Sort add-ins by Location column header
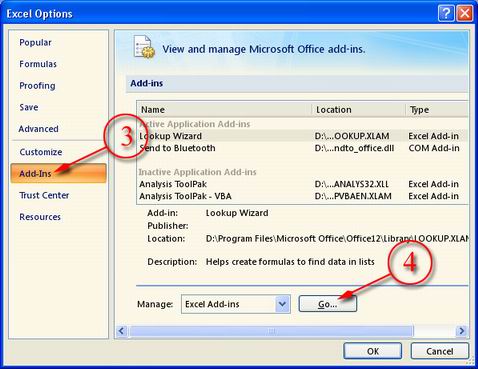478x369 pixels. click(x=359, y=110)
